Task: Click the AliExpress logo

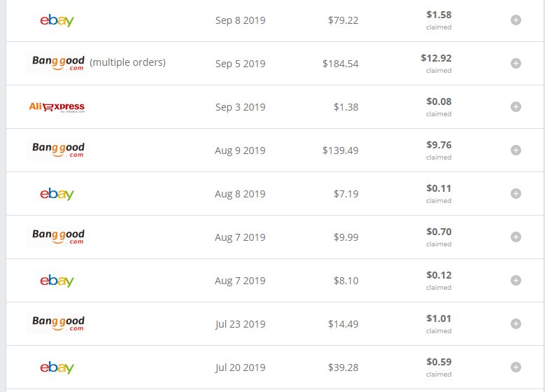Action: point(57,107)
